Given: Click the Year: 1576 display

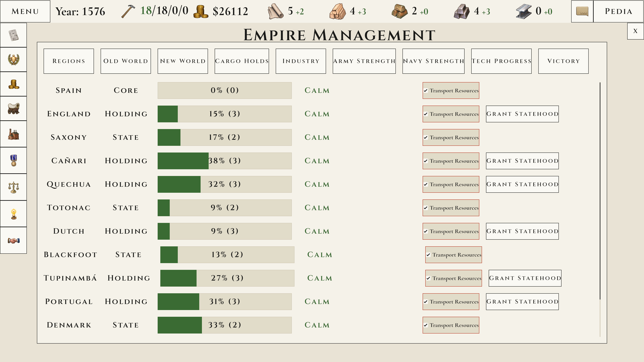Looking at the screenshot, I should click(x=80, y=12).
